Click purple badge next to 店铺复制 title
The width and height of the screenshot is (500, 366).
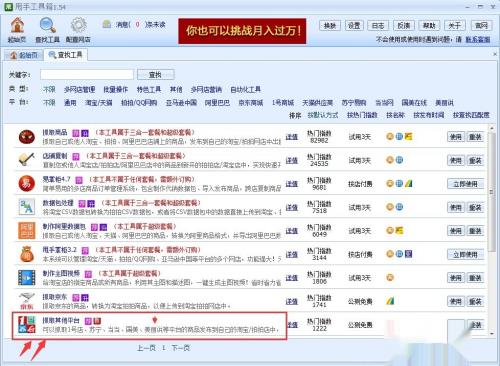(x=76, y=156)
